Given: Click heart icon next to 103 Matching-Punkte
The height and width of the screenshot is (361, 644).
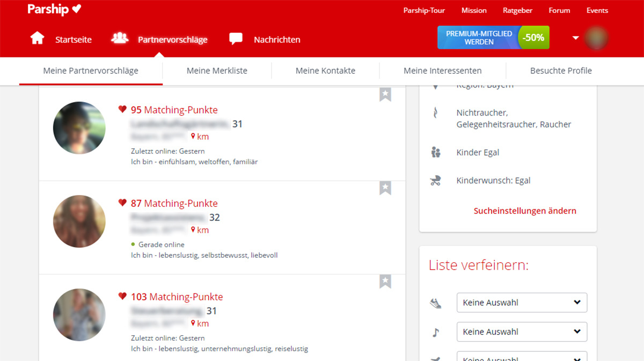Looking at the screenshot, I should pyautogui.click(x=122, y=297).
